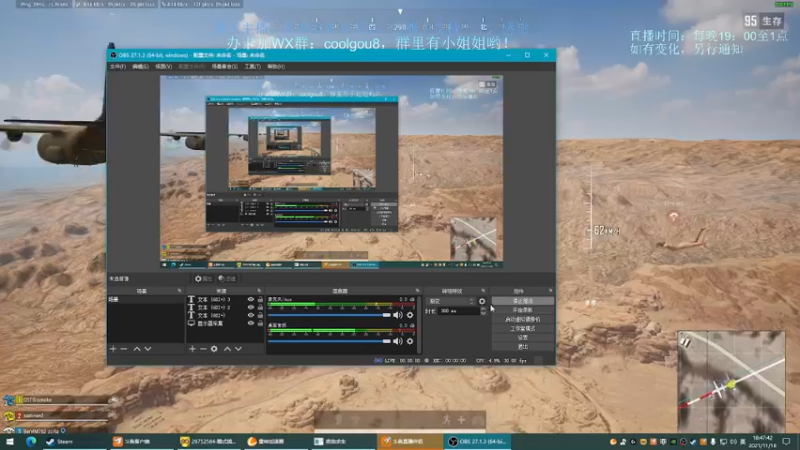The image size is (800, 450).
Task: Open the File menu in OBS
Action: (117, 67)
